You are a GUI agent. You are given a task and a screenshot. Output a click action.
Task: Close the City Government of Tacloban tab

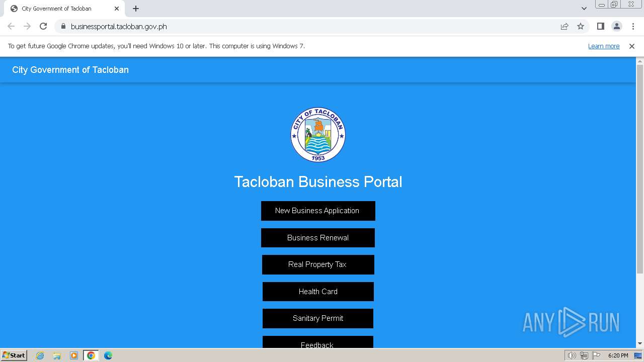(x=117, y=9)
